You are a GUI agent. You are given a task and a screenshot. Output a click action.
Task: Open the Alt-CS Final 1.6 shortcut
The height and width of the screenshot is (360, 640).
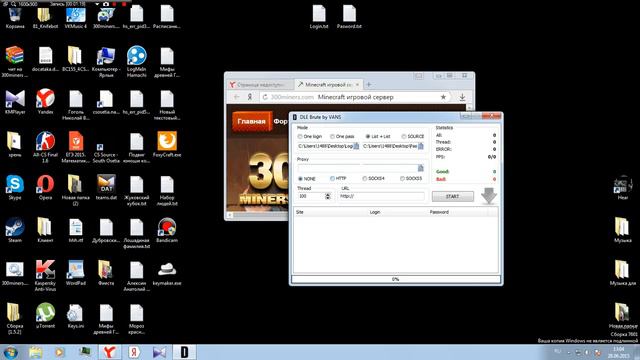[x=45, y=147]
